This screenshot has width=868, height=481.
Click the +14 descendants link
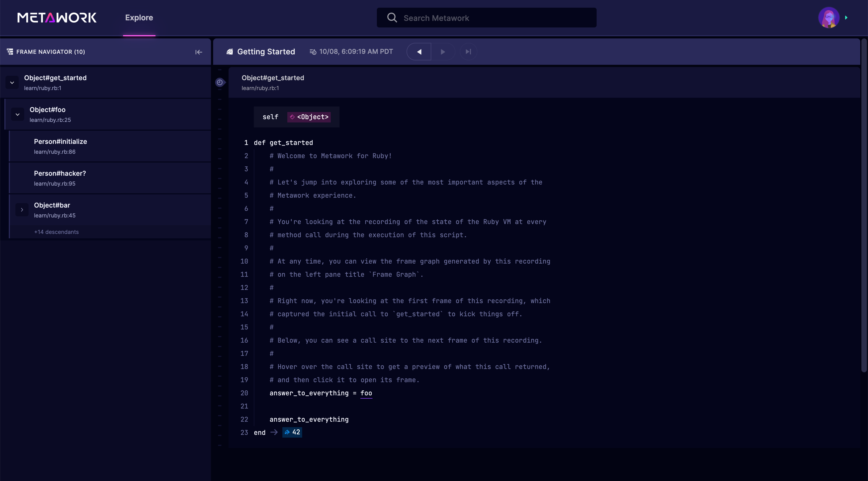pyautogui.click(x=56, y=232)
